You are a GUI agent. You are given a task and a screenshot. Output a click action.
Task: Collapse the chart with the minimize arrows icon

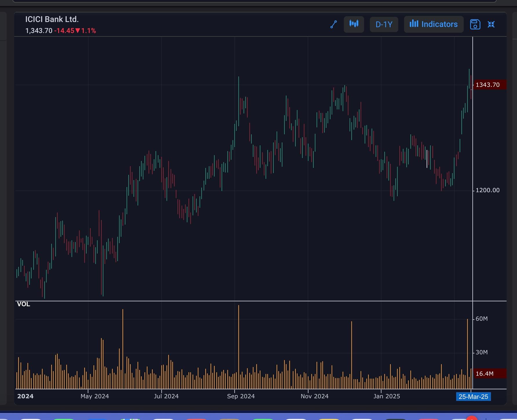point(491,24)
